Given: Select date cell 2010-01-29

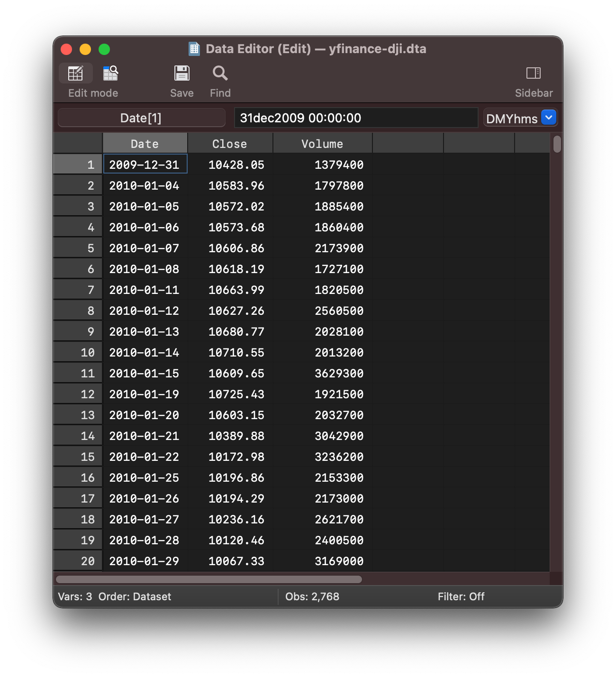Looking at the screenshot, I should 145,561.
